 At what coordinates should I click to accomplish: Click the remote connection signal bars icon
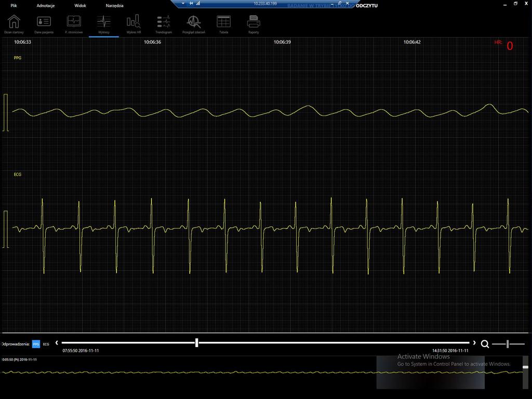198,3
